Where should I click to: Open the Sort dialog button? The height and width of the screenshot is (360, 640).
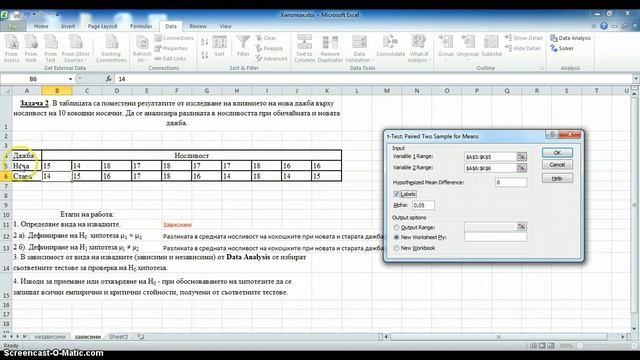pyautogui.click(x=219, y=46)
